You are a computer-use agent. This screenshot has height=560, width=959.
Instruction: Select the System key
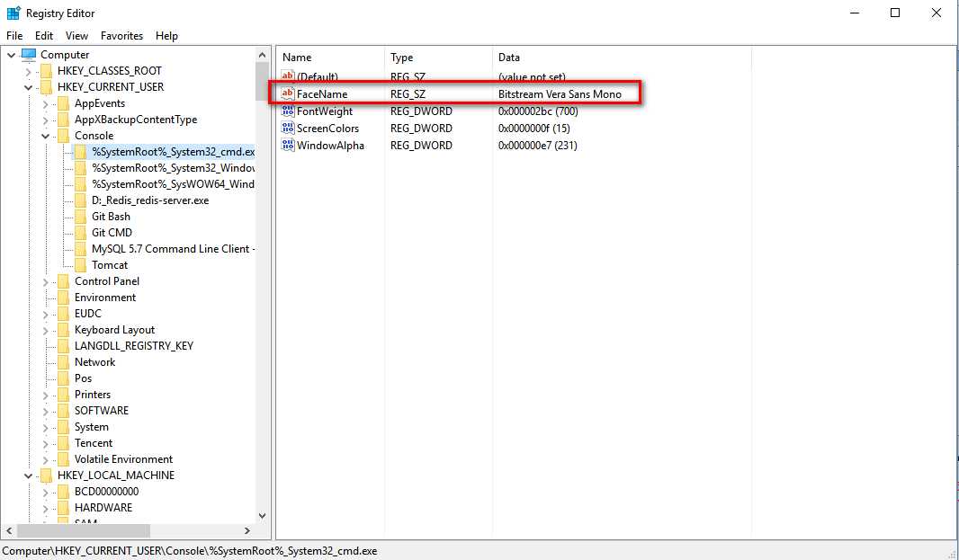(x=91, y=427)
